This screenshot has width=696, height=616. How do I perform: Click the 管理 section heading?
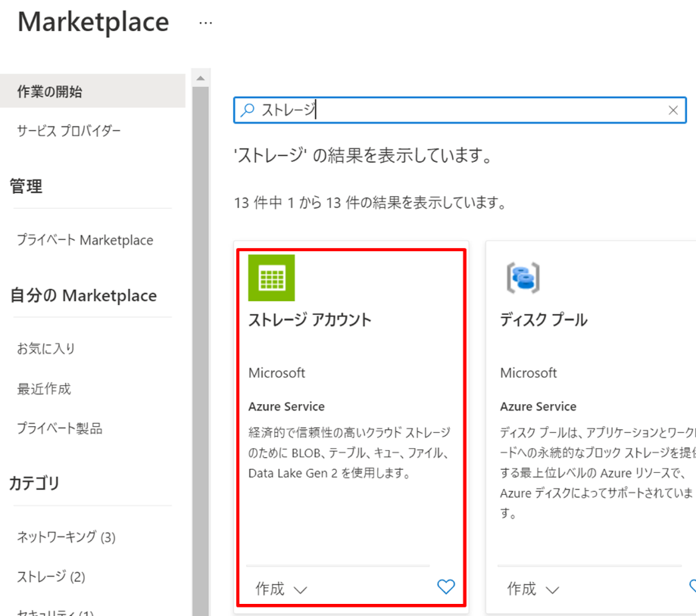tap(27, 186)
